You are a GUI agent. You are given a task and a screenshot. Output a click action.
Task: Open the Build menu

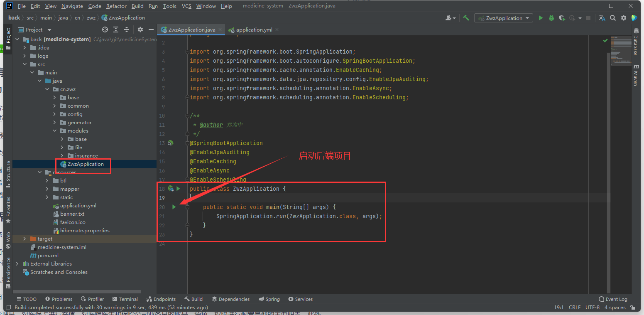pyautogui.click(x=137, y=6)
